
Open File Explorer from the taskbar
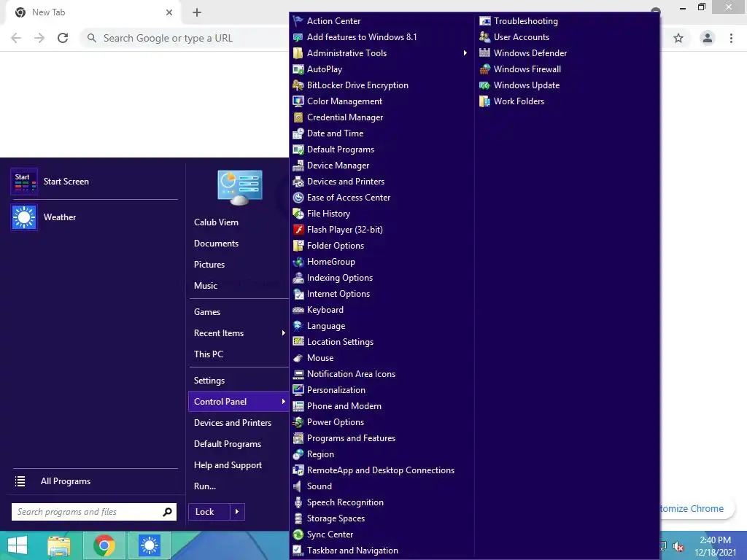tap(59, 545)
